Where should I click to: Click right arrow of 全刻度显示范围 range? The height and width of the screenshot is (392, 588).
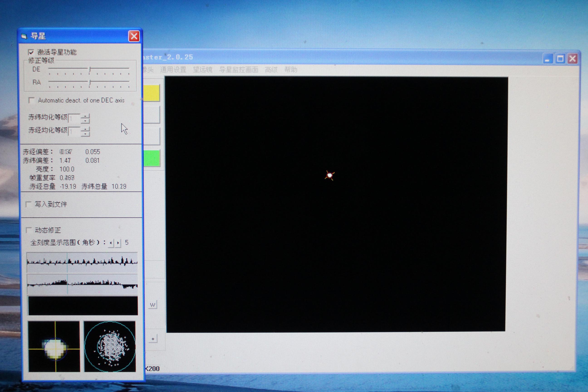118,243
